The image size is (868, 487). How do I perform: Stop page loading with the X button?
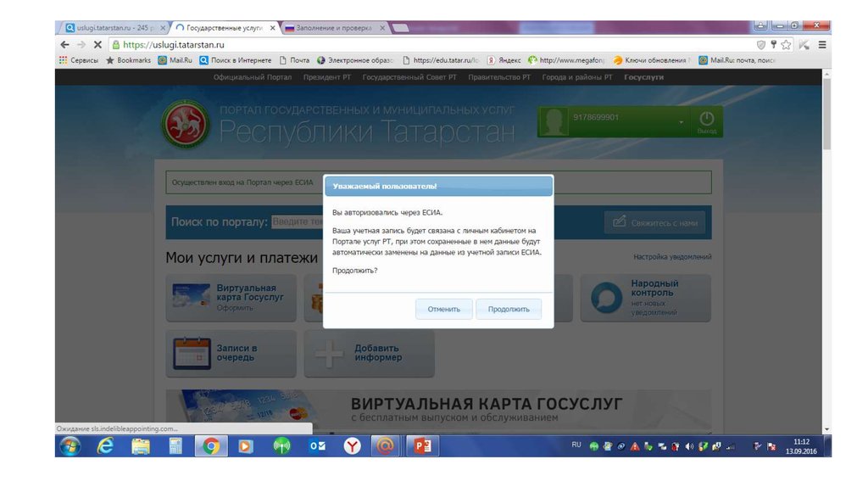click(97, 45)
